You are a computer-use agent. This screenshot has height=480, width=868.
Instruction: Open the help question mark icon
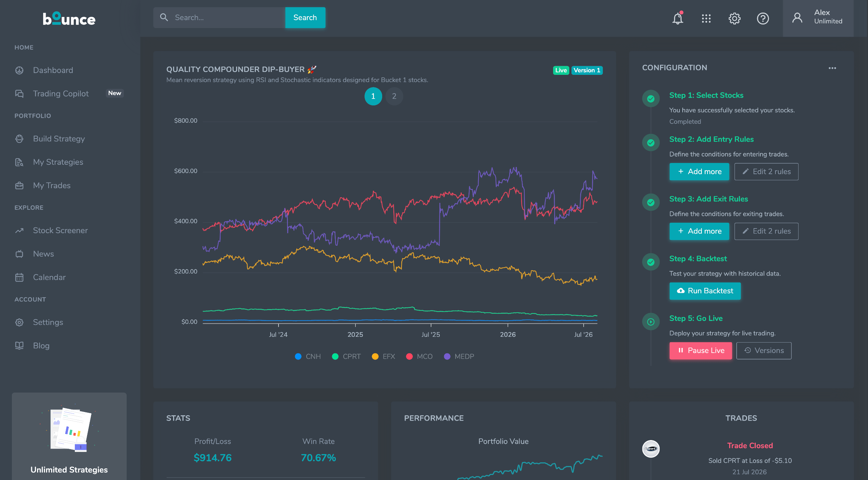[x=763, y=18]
